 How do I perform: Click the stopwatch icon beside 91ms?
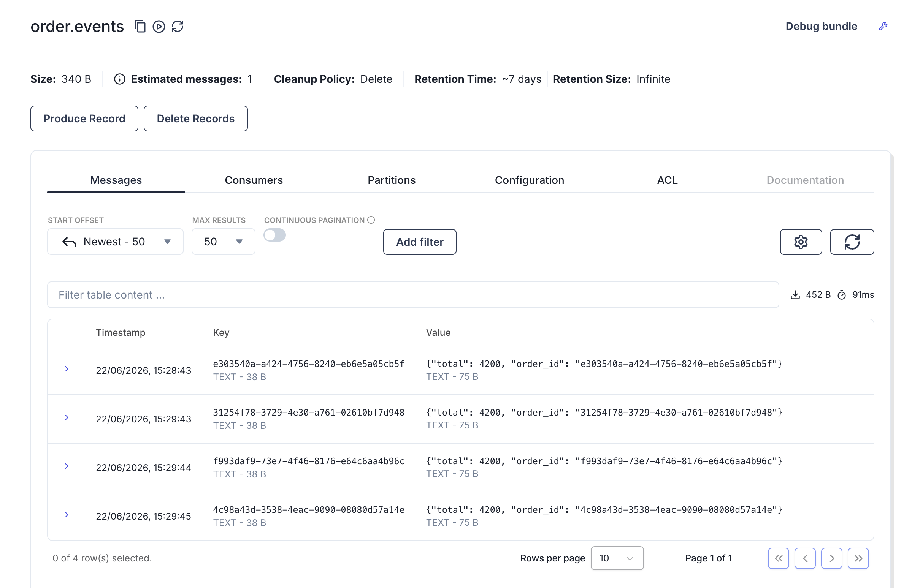coord(841,295)
